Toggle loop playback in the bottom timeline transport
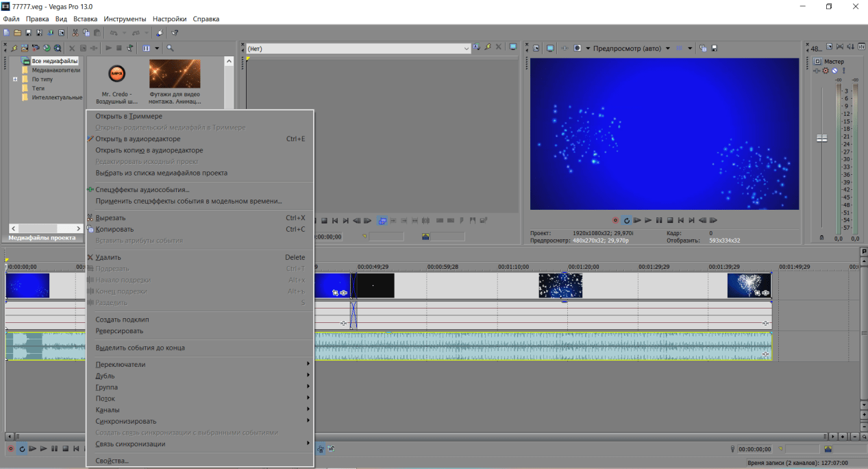Image resolution: width=868 pixels, height=469 pixels. coord(21,448)
